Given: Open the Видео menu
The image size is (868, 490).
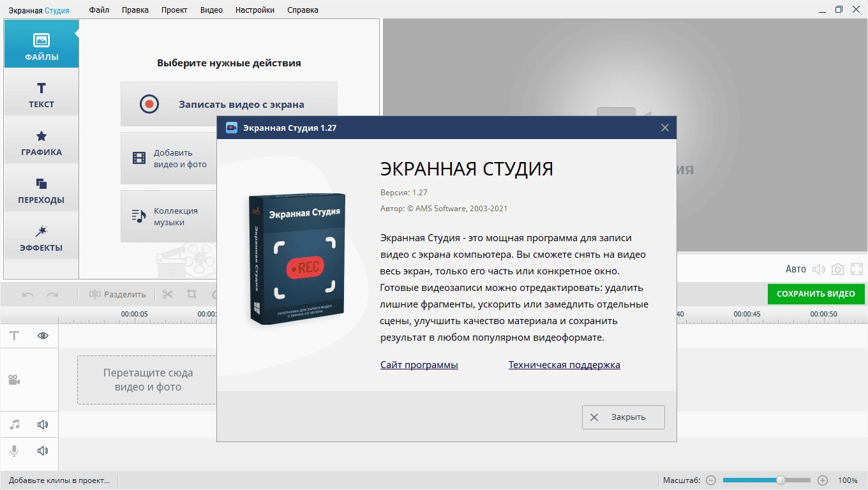Looking at the screenshot, I should 211,10.
